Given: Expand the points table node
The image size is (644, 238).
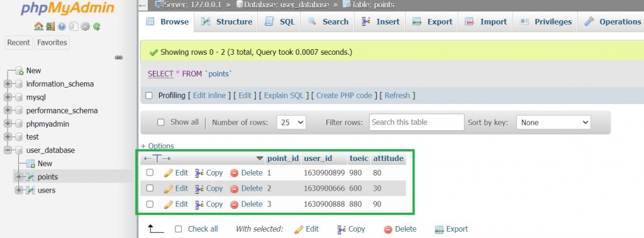Looking at the screenshot, I should pos(18,177).
